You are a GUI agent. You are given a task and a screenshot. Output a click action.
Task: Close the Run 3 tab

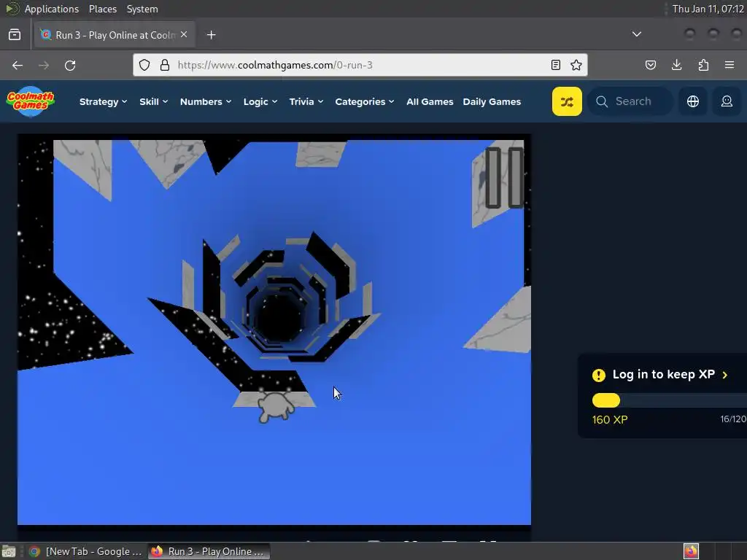click(x=184, y=35)
